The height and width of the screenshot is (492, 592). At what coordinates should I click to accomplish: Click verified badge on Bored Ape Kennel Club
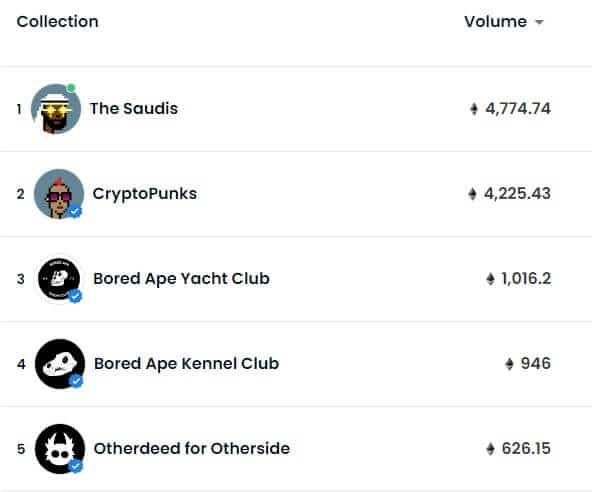pos(76,381)
